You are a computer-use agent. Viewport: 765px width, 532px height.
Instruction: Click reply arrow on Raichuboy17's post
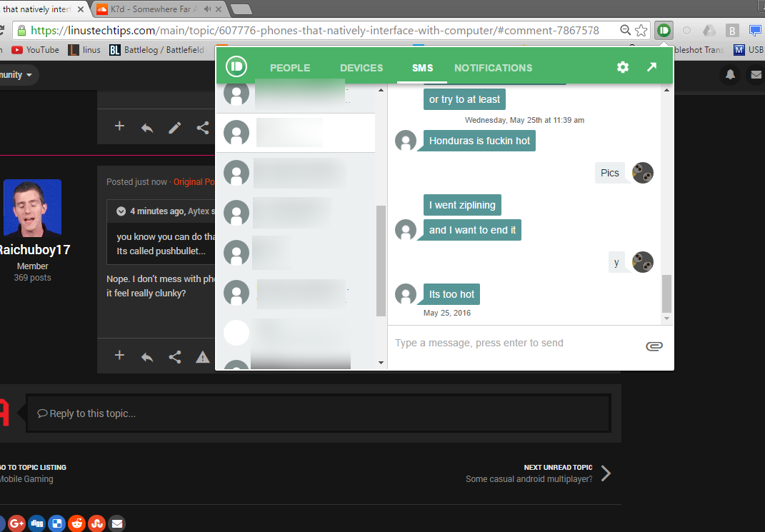pos(147,357)
